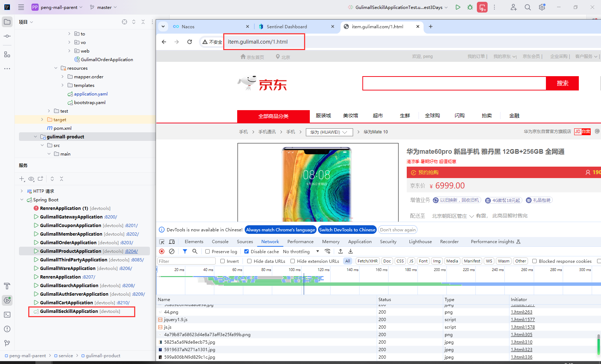The image size is (601, 364).
Task: Check the Blocked response cookies checkbox
Action: [x=534, y=261]
